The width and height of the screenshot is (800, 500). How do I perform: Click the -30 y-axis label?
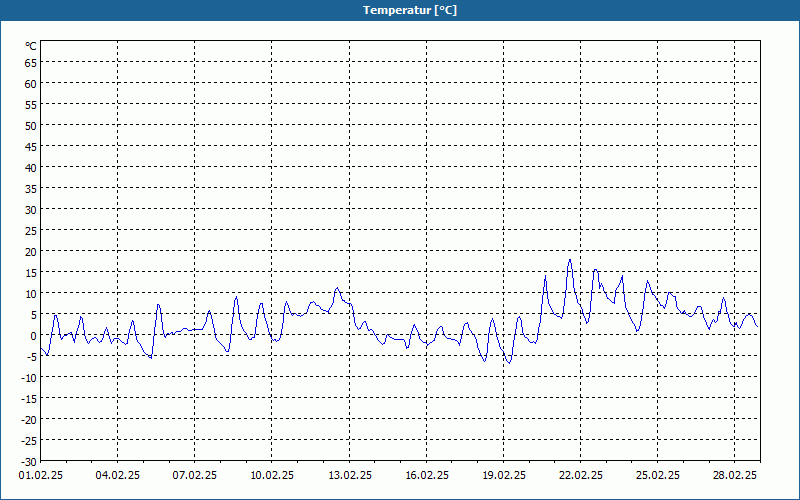click(29, 462)
